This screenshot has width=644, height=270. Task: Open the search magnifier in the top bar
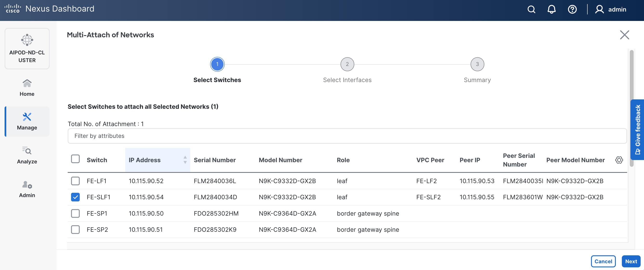(531, 9)
